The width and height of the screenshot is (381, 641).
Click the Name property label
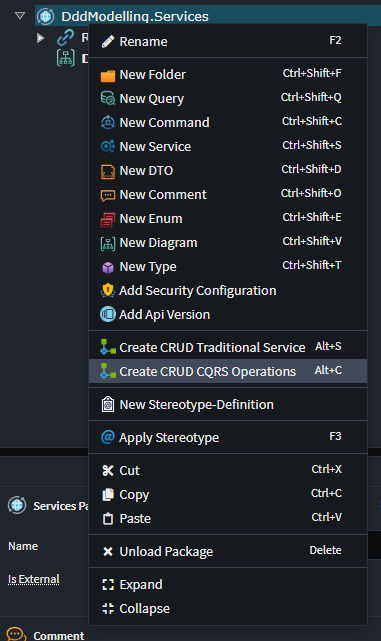point(23,546)
